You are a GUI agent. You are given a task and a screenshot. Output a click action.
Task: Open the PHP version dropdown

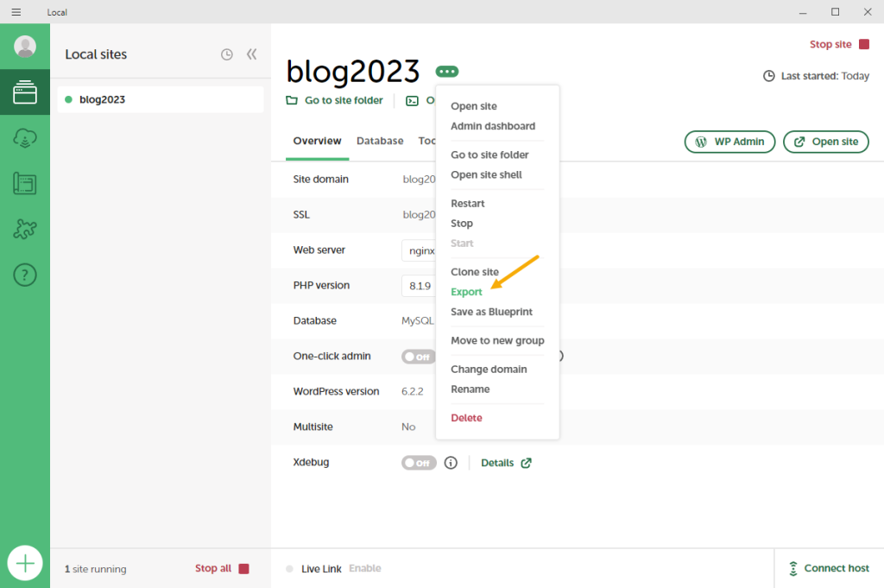[x=420, y=286]
